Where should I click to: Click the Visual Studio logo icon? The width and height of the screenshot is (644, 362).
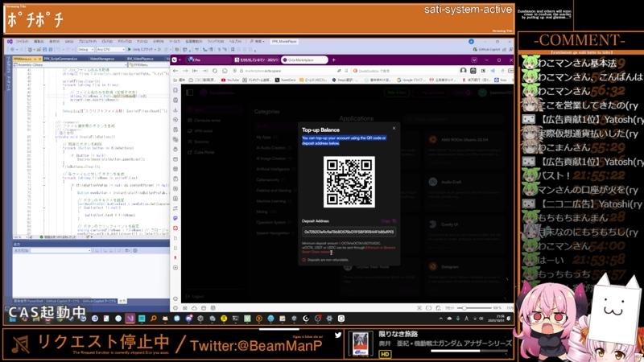(x=10, y=41)
